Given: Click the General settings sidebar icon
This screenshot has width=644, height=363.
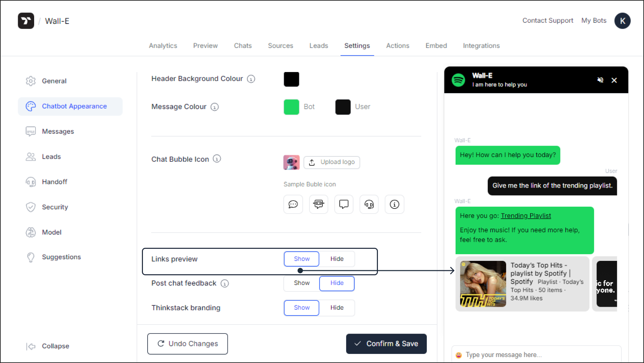Looking at the screenshot, I should 30,81.
